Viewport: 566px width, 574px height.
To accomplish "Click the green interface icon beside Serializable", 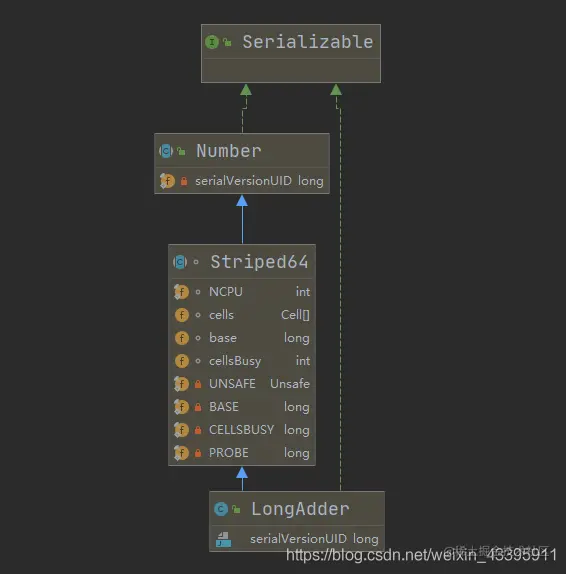I will point(212,42).
